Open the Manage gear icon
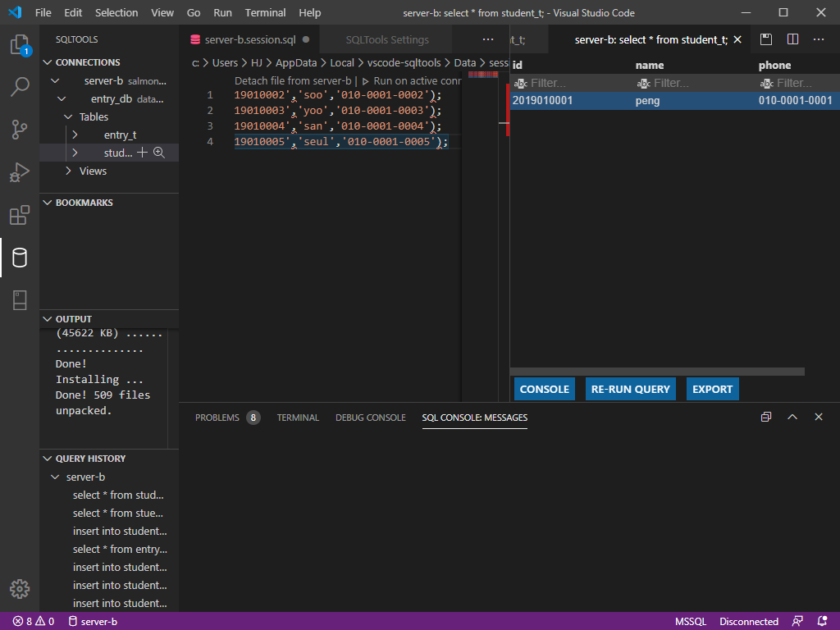 (x=20, y=589)
